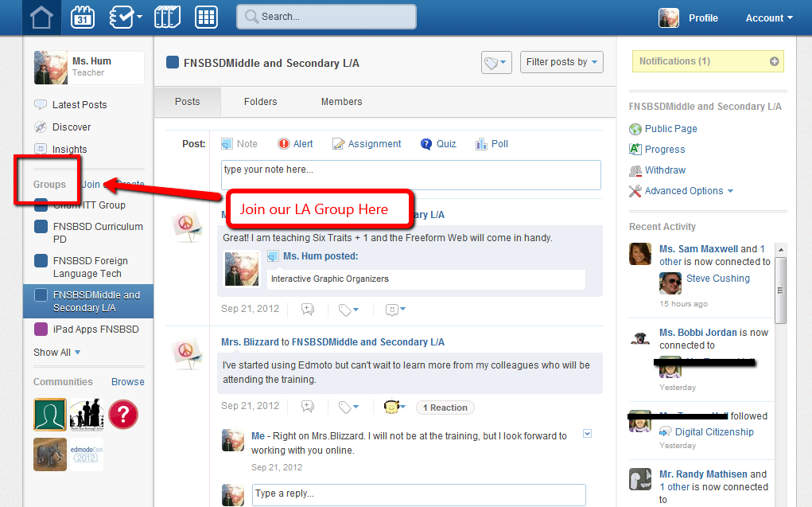Screen dimensions: 812x507
Task: Click the blue FNSBSD Curriculum PD color square
Action: pos(41,227)
